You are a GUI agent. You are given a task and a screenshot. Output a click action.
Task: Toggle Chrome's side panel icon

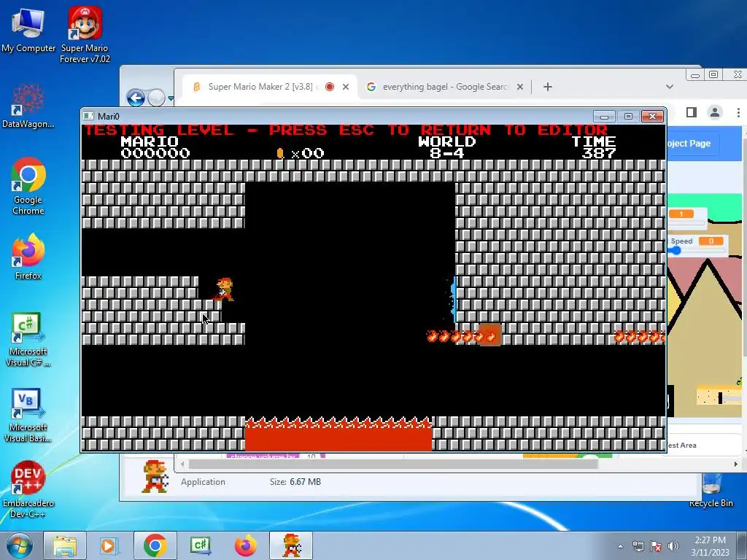coord(692,112)
